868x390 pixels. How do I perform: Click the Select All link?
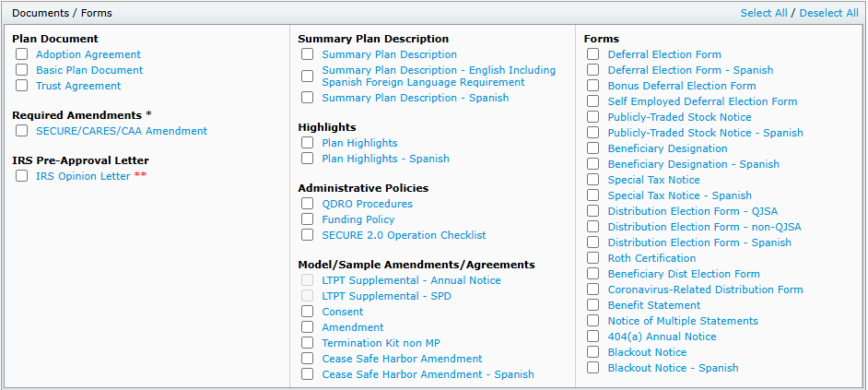click(764, 13)
